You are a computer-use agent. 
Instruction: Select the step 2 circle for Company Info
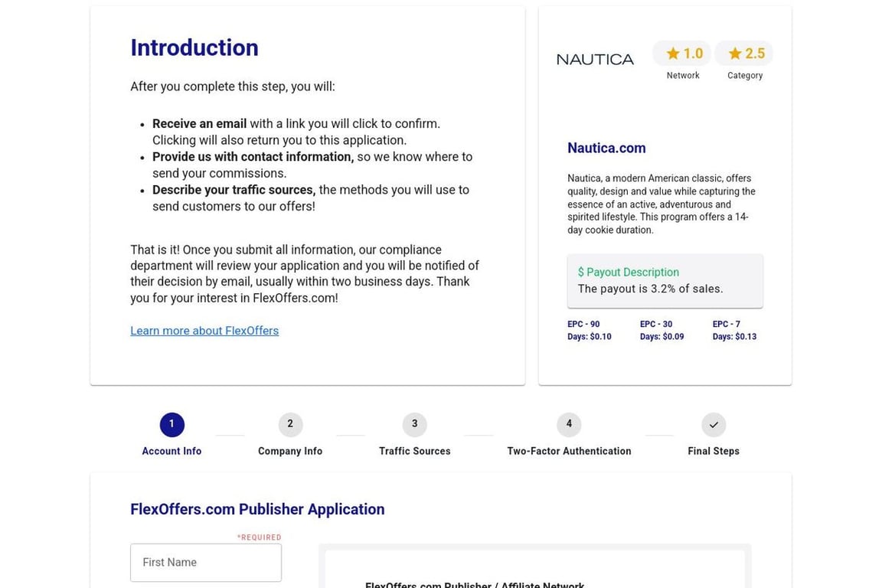pos(290,424)
